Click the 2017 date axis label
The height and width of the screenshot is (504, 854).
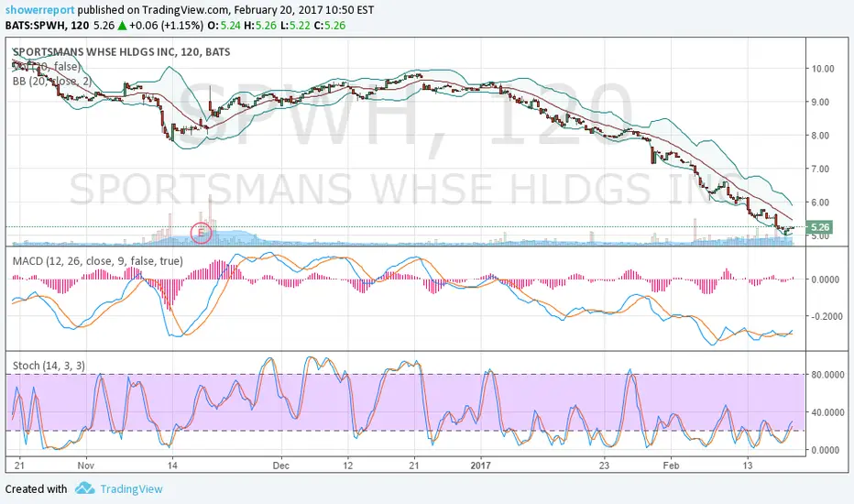480,466
